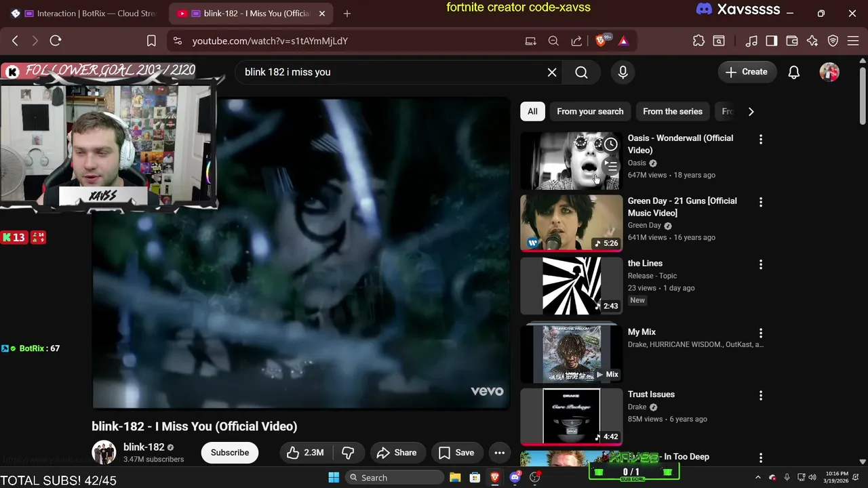
Task: Open Microsoft Store from taskbar
Action: pyautogui.click(x=475, y=477)
